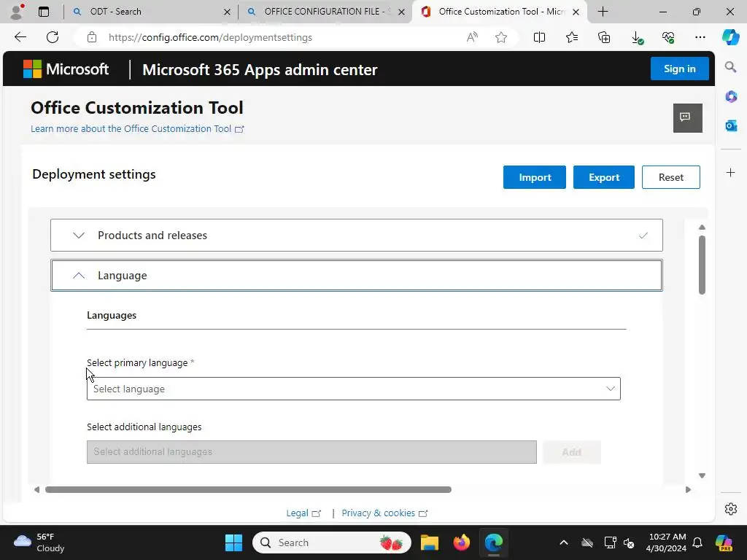Select the Office Customization Tool tab
The width and height of the screenshot is (747, 560).
(x=495, y=12)
